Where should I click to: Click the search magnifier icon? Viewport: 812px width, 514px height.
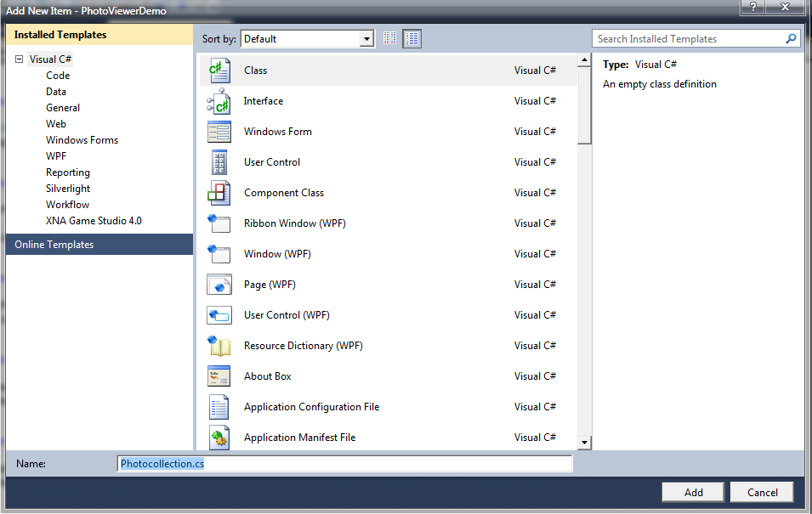tap(791, 39)
